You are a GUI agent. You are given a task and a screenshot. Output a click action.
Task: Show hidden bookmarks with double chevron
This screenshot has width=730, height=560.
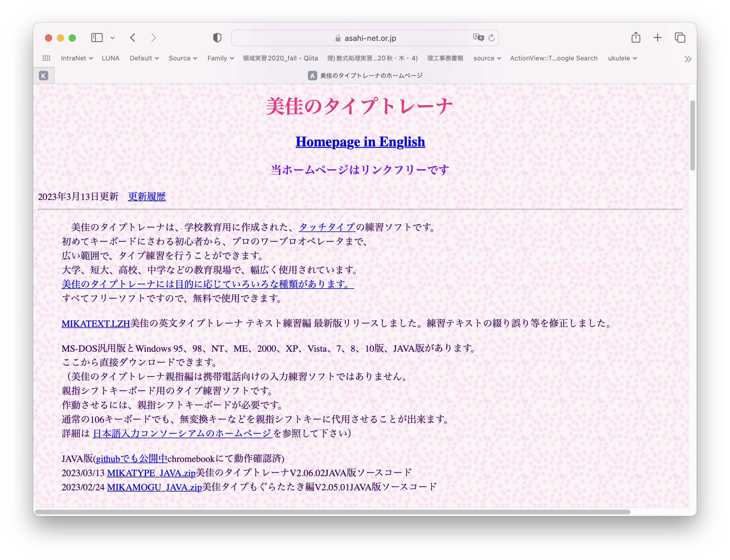(688, 59)
